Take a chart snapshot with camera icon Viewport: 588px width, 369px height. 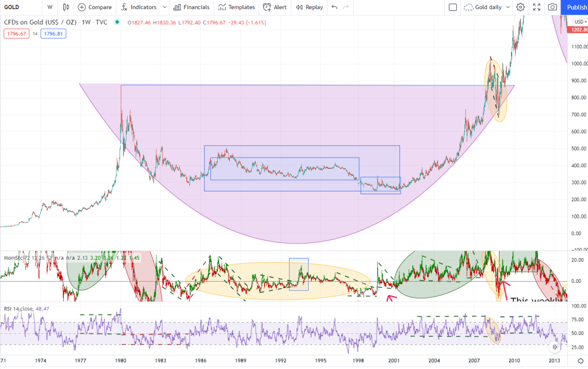552,7
